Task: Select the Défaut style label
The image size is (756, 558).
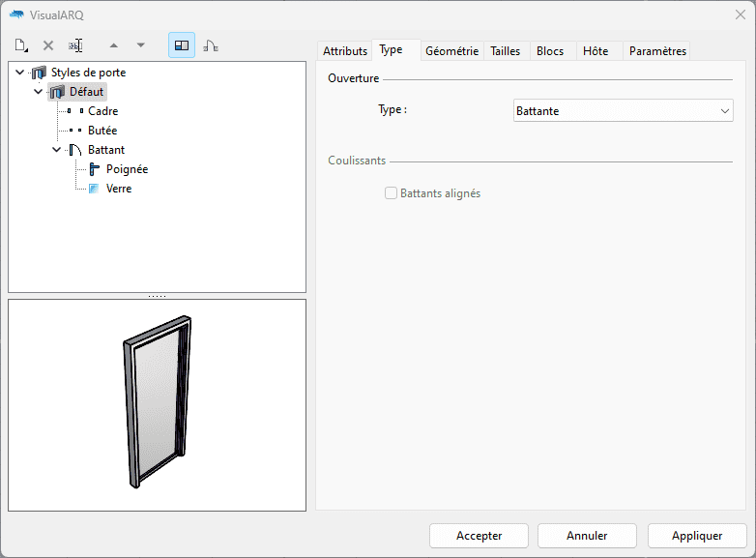Action: 86,92
